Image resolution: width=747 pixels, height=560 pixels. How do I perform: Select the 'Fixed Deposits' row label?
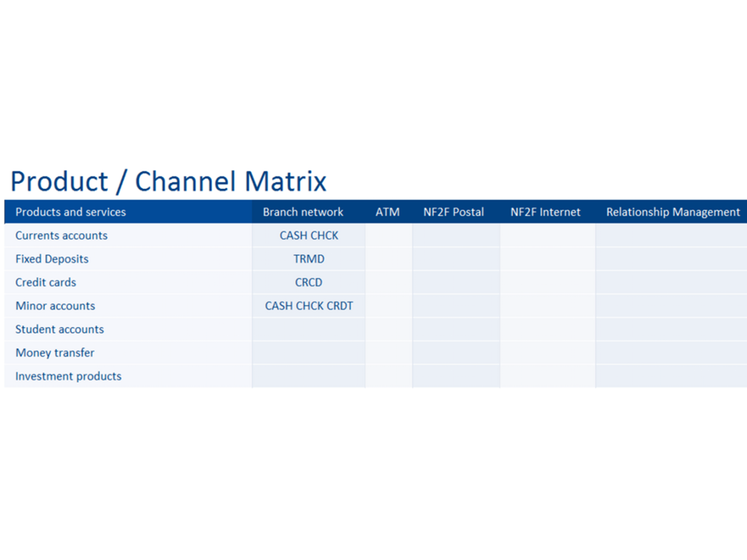click(52, 259)
